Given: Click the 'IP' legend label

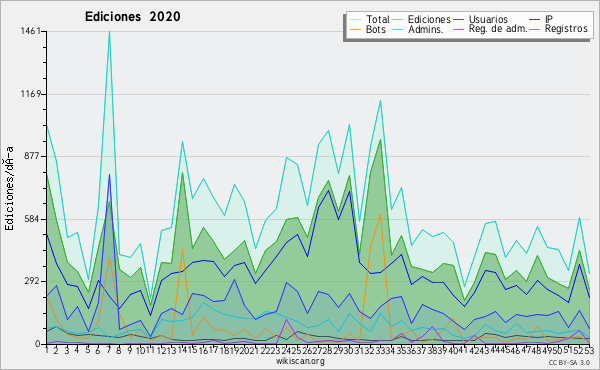Looking at the screenshot, I should [x=549, y=19].
